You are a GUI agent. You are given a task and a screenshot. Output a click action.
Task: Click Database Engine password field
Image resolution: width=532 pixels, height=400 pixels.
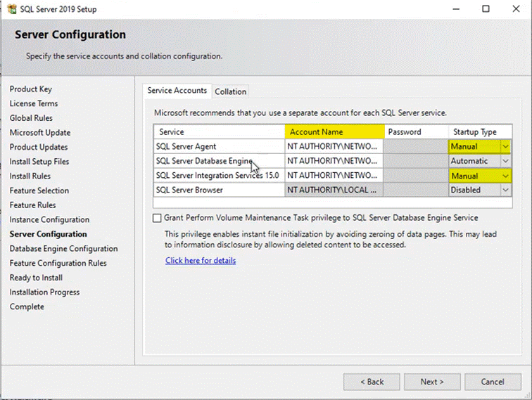tap(416, 161)
